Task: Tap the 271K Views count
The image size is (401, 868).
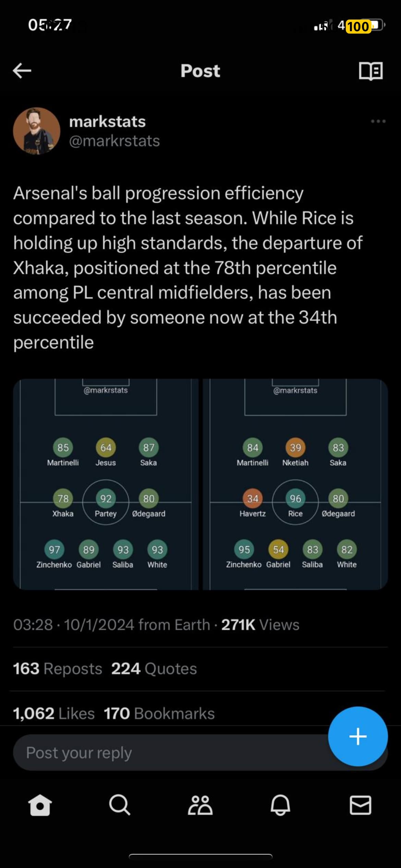Action: (260, 625)
